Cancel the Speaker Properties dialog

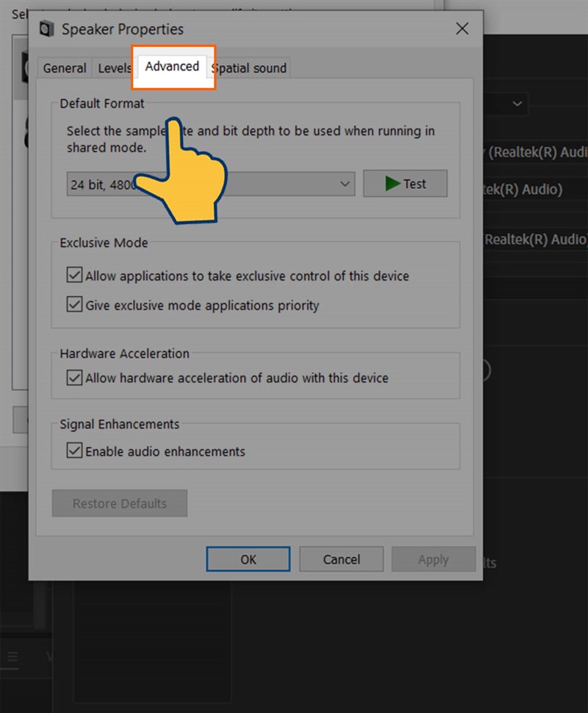(341, 559)
